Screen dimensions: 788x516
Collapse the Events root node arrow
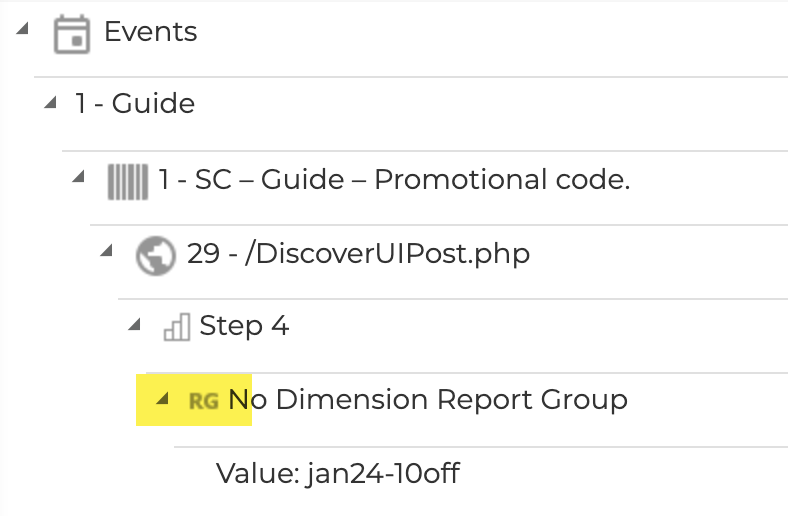[21, 29]
